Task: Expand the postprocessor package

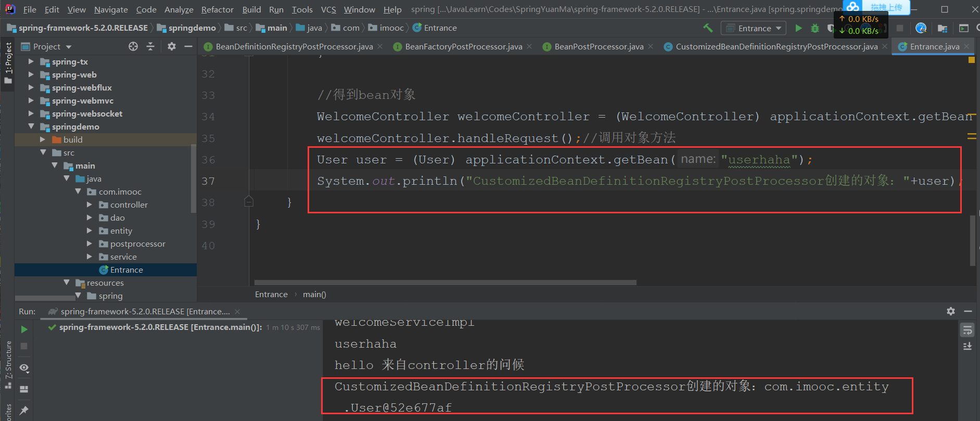Action: coord(89,244)
